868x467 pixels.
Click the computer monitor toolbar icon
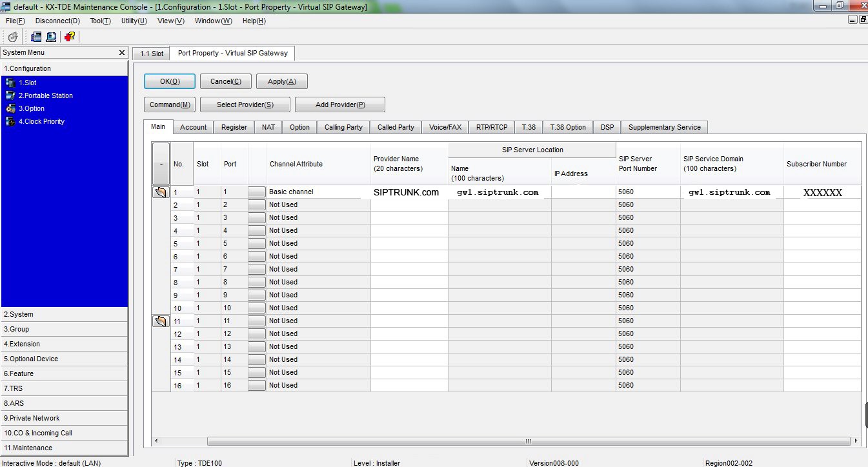51,37
